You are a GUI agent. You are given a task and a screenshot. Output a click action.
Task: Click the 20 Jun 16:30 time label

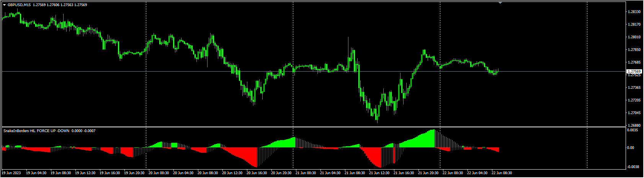coord(257,173)
